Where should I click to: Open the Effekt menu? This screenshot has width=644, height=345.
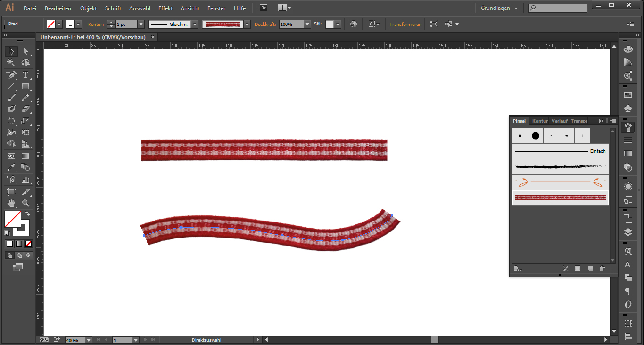(x=165, y=8)
